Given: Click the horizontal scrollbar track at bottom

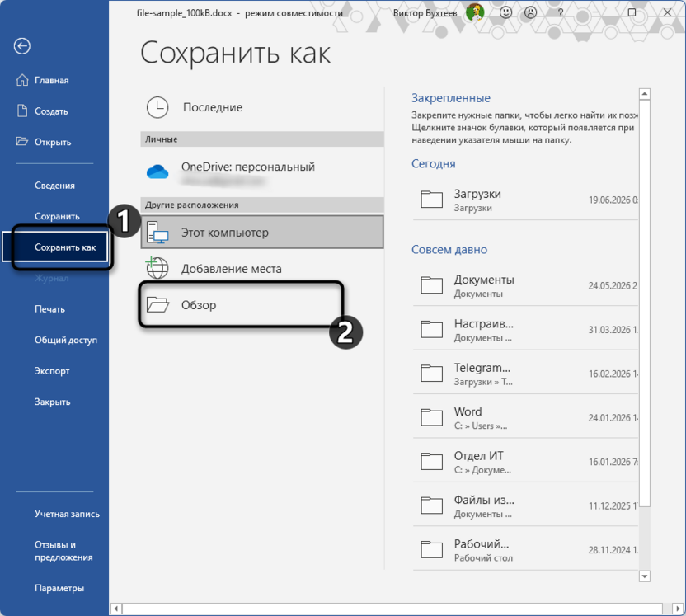Looking at the screenshot, I should point(392,609).
